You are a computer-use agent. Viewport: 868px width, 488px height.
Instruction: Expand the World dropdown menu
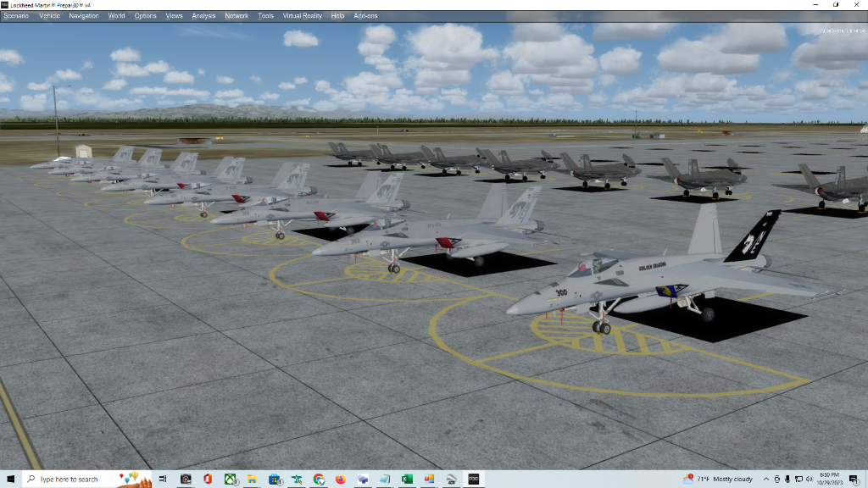(x=117, y=16)
